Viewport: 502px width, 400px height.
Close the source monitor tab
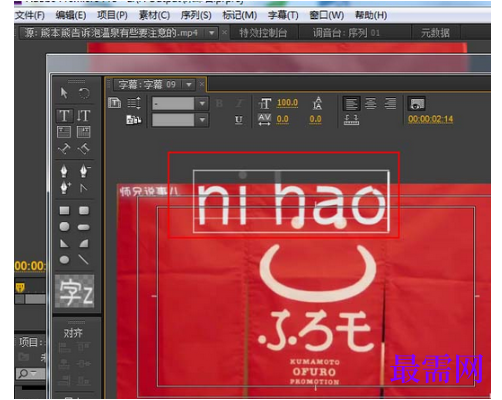224,33
